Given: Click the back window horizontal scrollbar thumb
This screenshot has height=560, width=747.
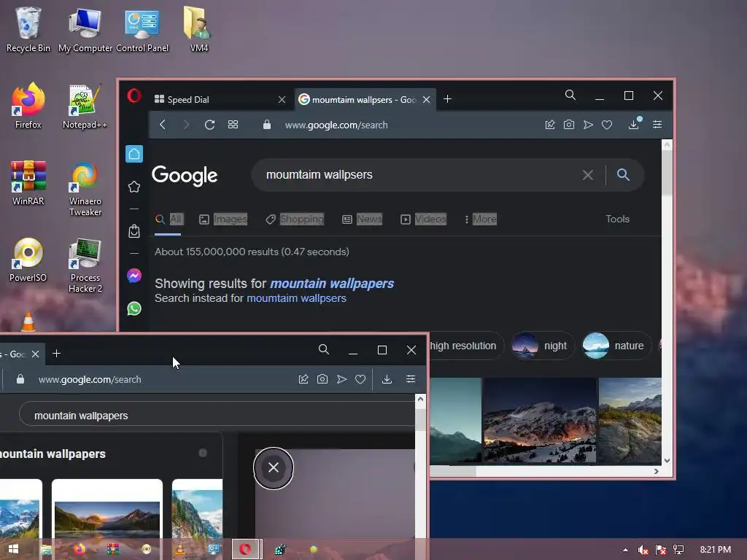Looking at the screenshot, I should point(452,471).
